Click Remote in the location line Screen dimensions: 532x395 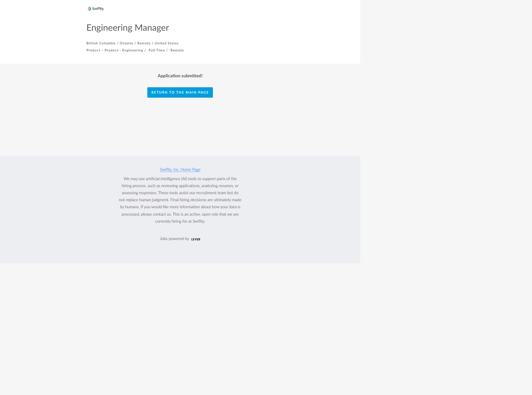point(144,43)
